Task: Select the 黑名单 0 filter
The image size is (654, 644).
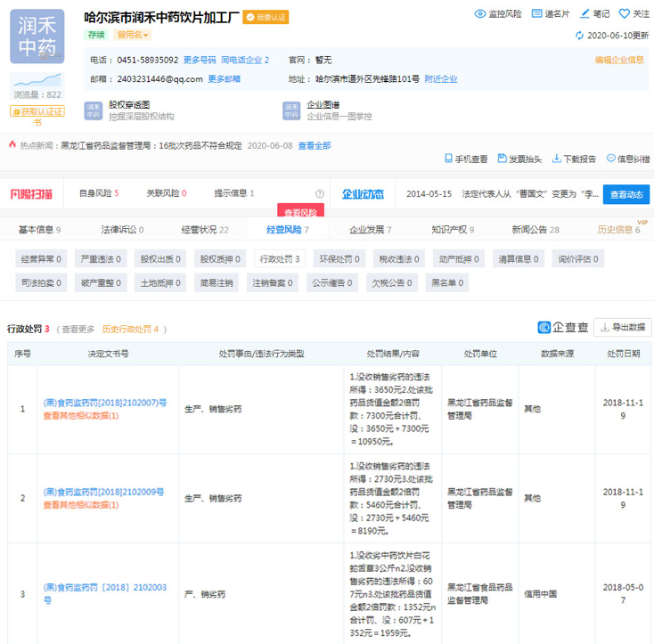Action: click(x=447, y=282)
